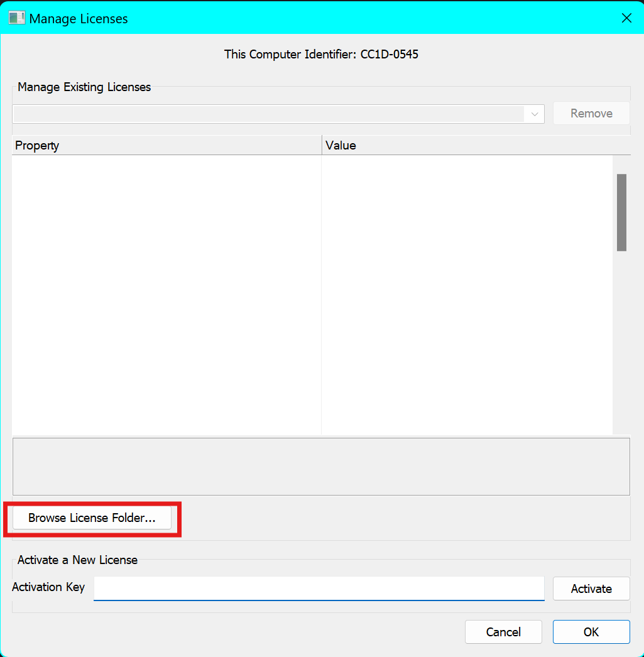Click the vertical scrollbar in property table
Screen dimensions: 644x657
click(621, 212)
